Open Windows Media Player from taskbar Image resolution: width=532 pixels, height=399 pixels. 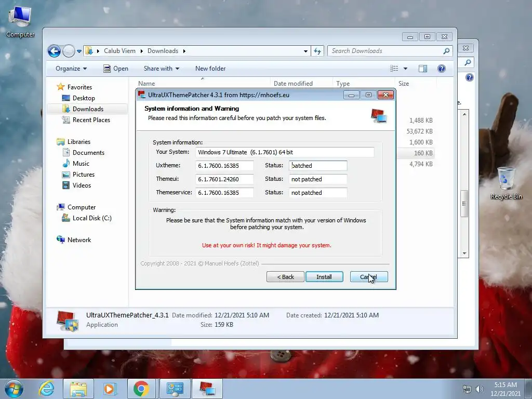click(x=110, y=389)
